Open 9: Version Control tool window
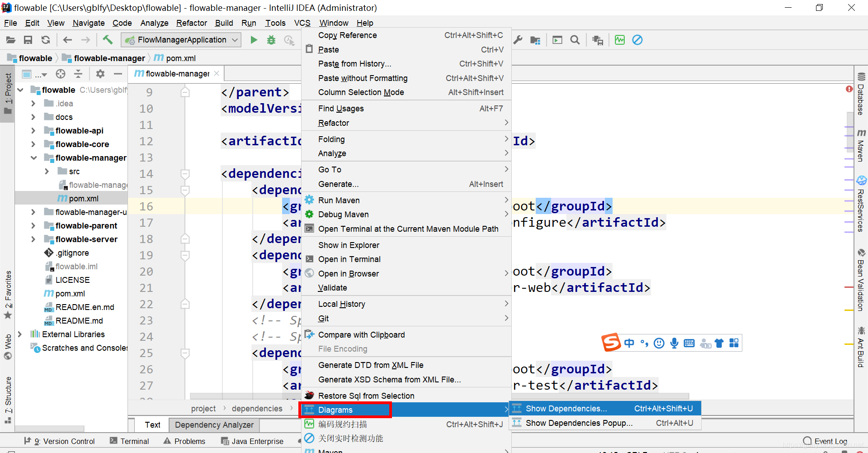Viewport: 868px width, 453px height. 59,441
